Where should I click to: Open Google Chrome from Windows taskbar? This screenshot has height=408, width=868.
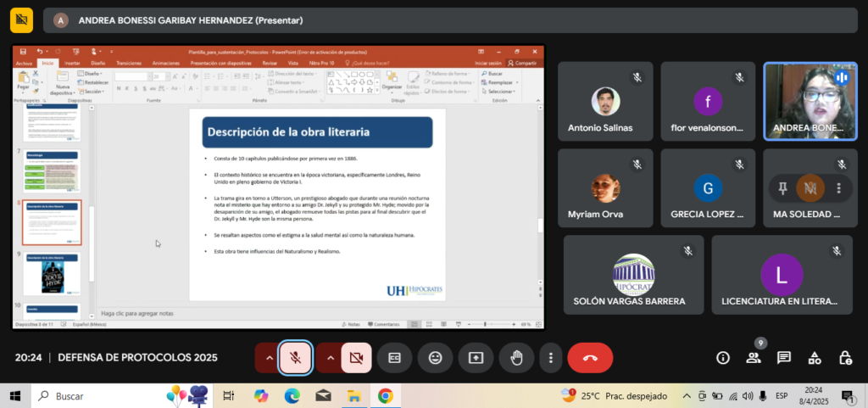coord(385,395)
